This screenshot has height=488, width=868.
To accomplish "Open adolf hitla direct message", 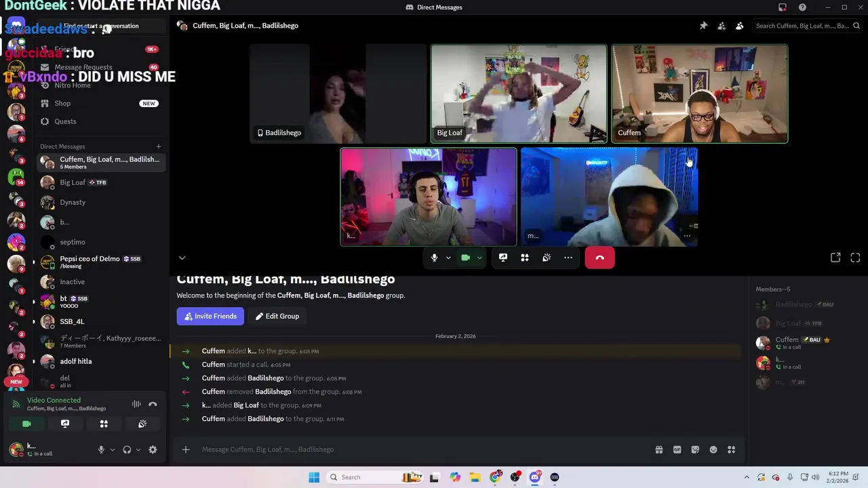I will coord(100,361).
